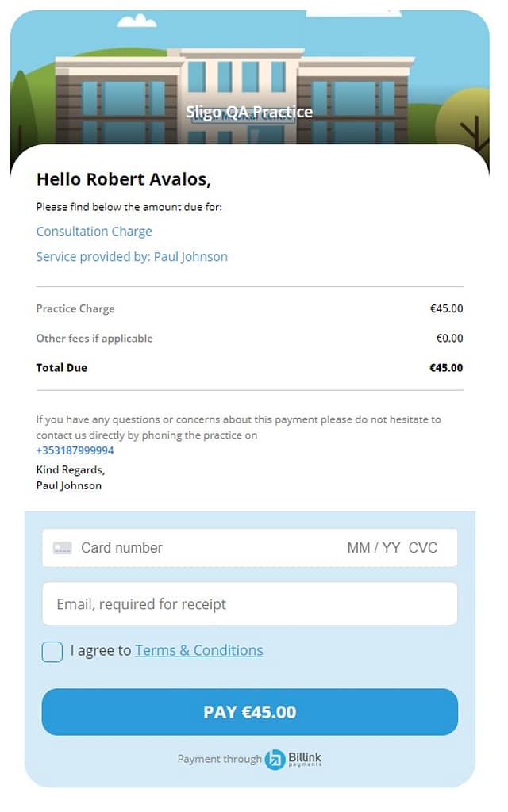508x812 pixels.
Task: Click the Practice Charge label
Action: point(75,308)
